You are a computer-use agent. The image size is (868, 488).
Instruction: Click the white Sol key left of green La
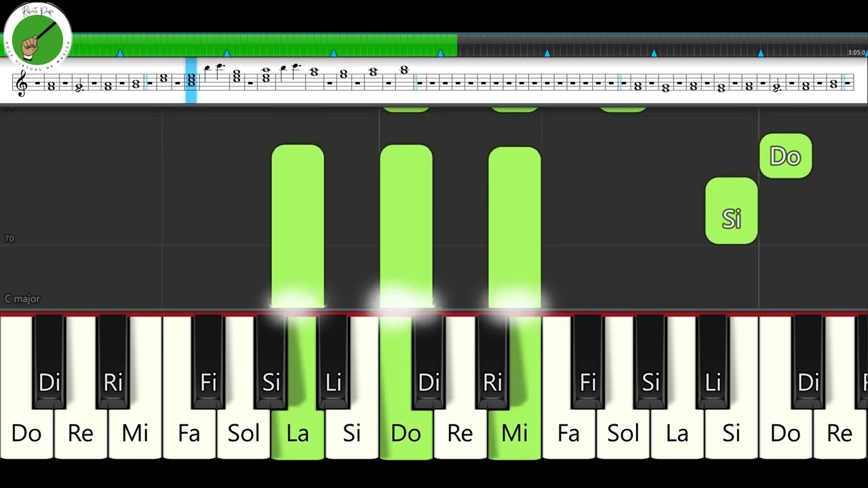click(243, 432)
